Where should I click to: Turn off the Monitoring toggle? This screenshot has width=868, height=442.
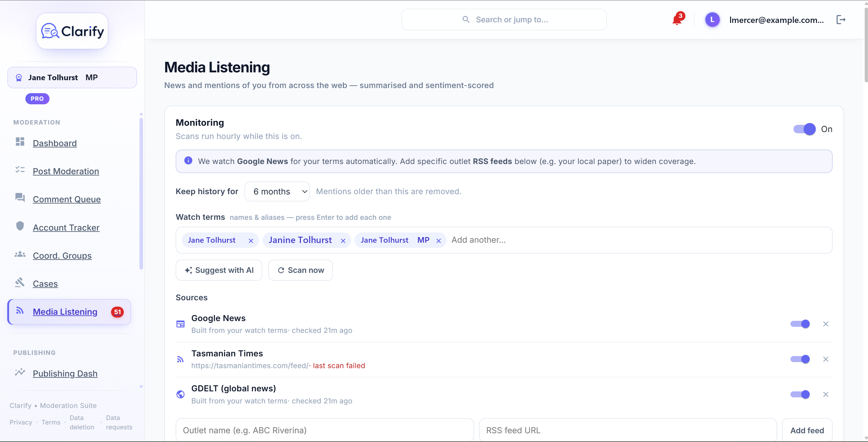point(804,129)
